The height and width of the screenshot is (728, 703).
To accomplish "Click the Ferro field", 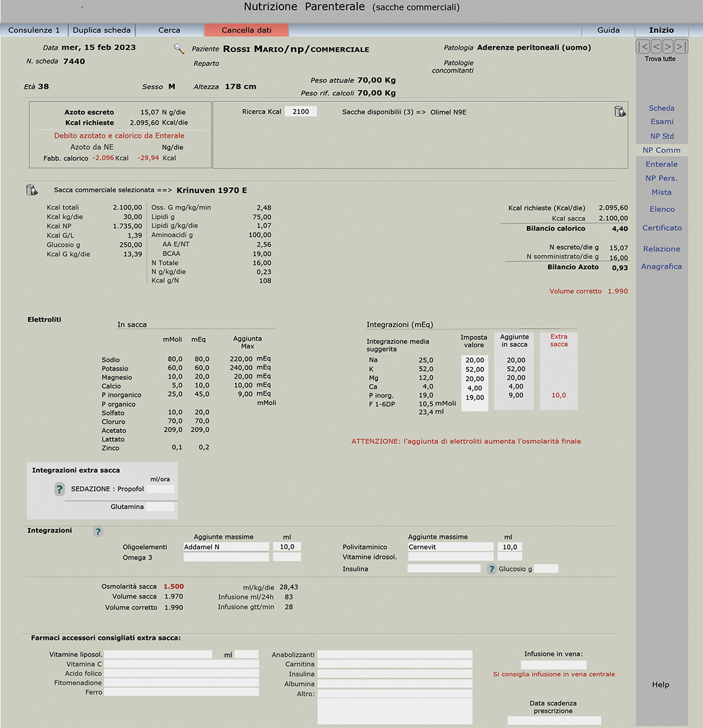I will 181,692.
